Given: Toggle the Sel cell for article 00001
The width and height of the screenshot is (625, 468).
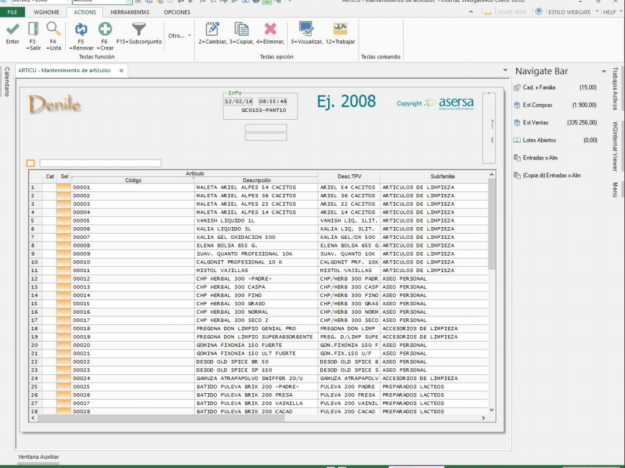Looking at the screenshot, I should point(64,187).
